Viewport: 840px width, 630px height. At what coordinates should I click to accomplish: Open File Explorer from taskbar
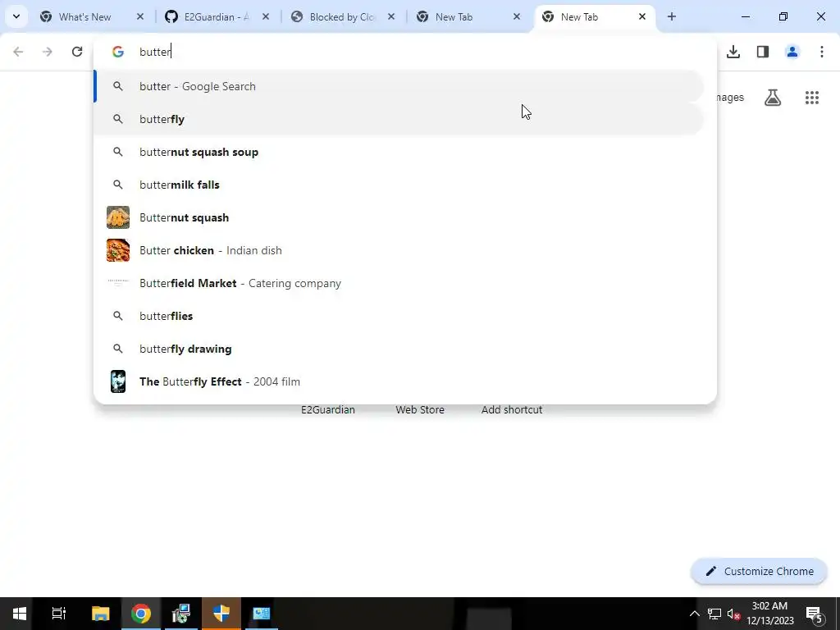100,614
